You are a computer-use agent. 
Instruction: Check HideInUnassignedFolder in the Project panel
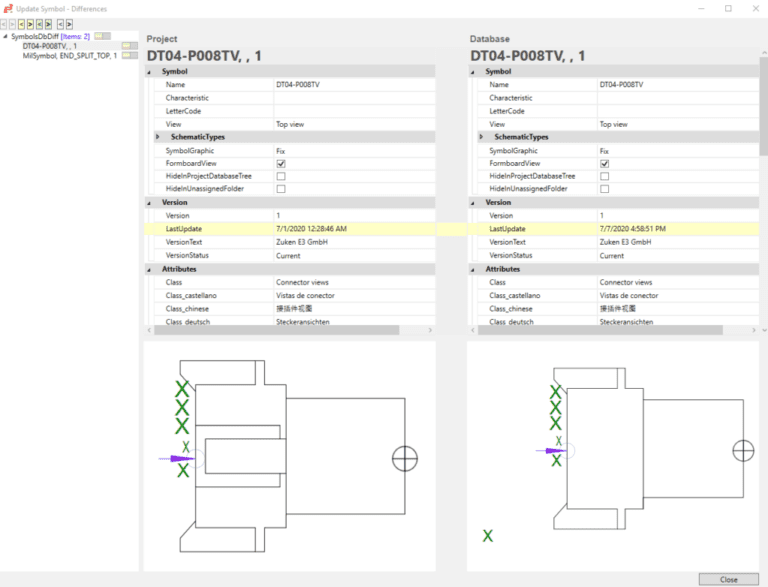tap(281, 188)
